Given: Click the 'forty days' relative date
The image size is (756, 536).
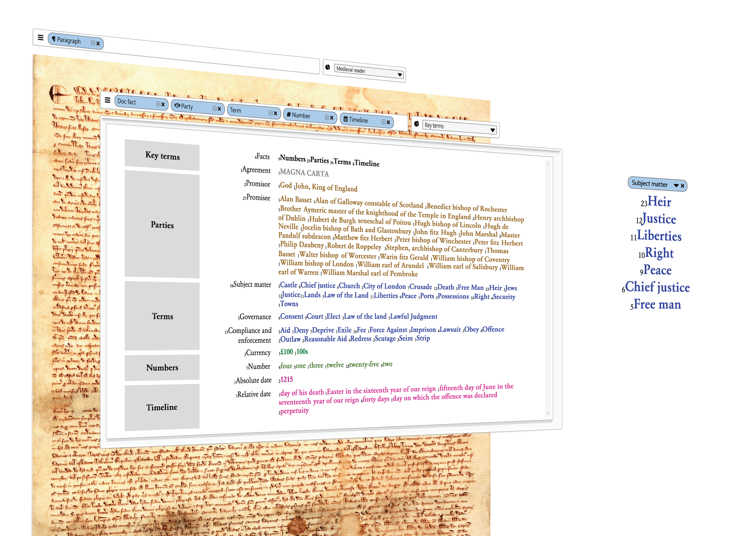Looking at the screenshot, I should coord(376,399).
